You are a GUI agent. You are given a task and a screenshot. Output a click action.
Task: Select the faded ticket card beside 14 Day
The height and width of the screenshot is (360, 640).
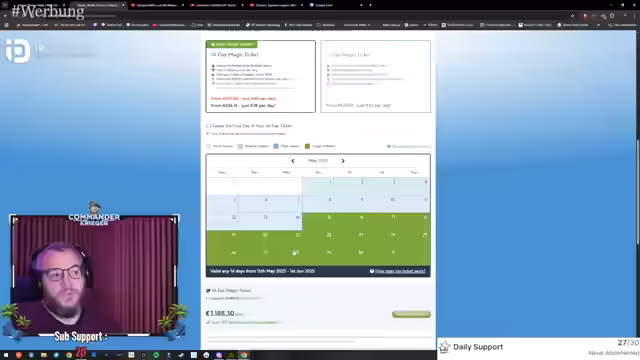[x=376, y=76]
